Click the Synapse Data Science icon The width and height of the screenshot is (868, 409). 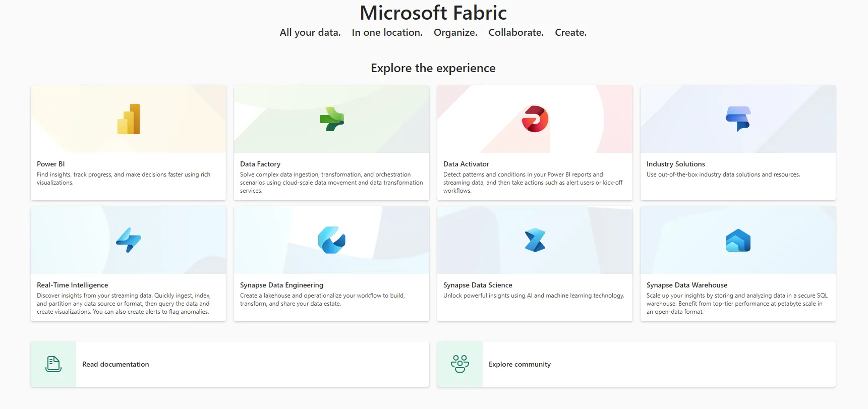click(535, 240)
